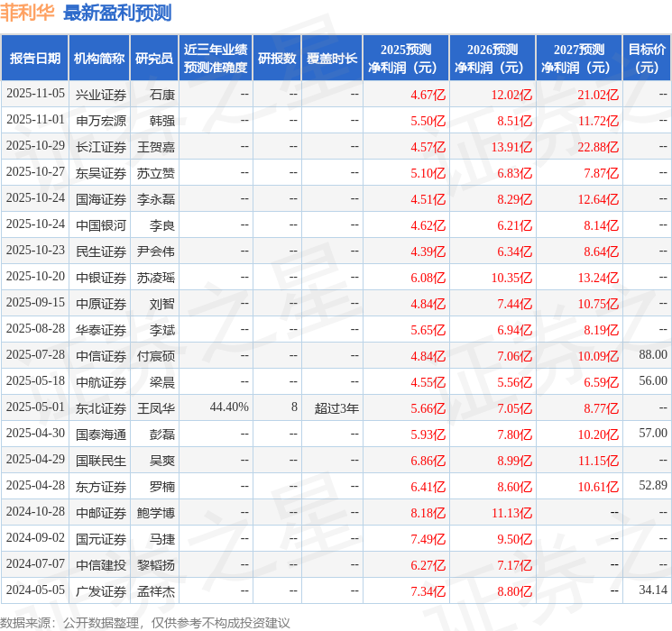672x631 pixels.
Task: Click the 6.08亿 profit value
Action: (428, 277)
